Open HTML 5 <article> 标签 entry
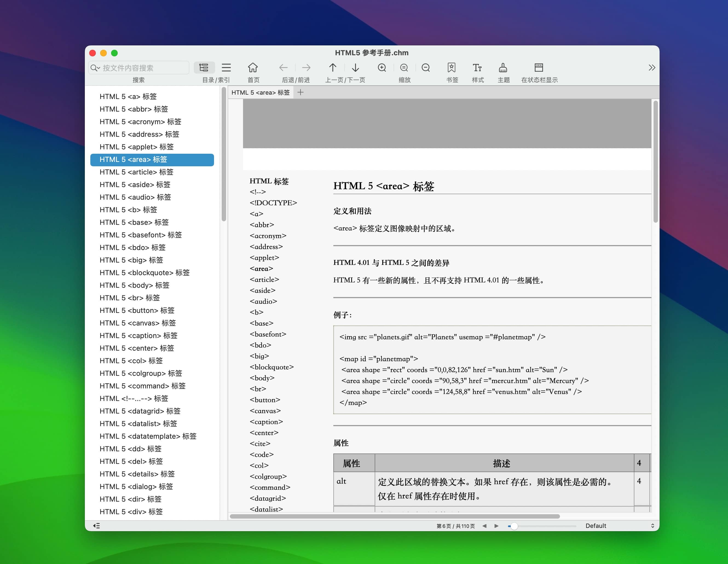The image size is (728, 564). 152,172
